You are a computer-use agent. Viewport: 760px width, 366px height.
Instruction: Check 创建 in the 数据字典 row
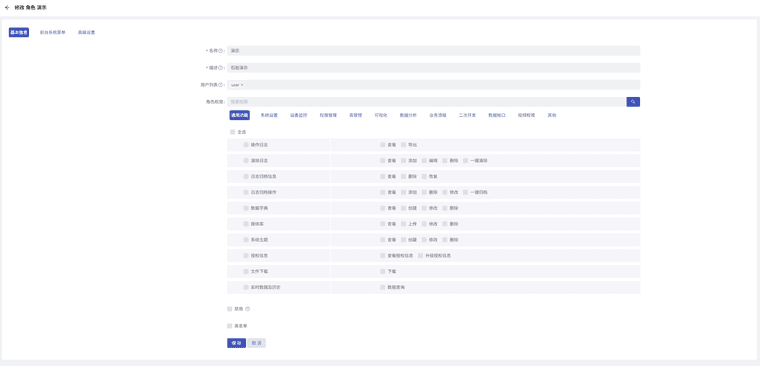click(x=404, y=208)
